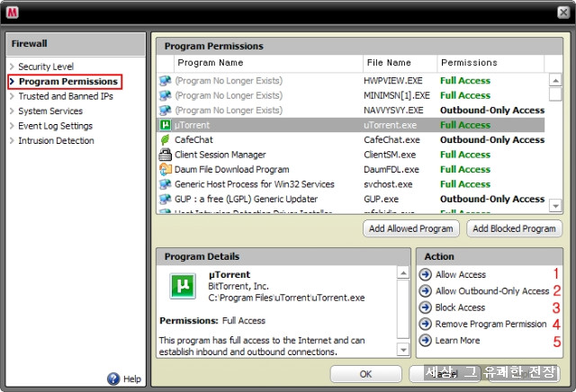
Task: Click the svchost.exe file name cell
Action: 388,184
